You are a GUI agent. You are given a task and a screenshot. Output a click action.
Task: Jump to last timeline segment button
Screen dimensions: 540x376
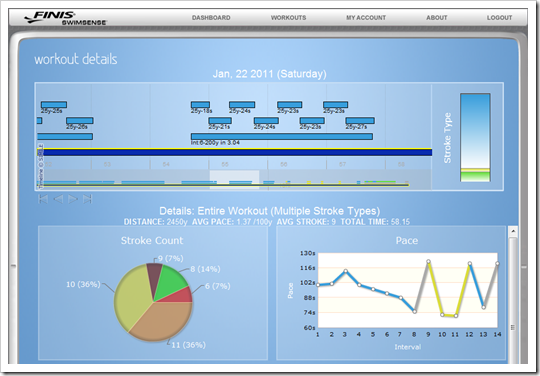click(88, 199)
